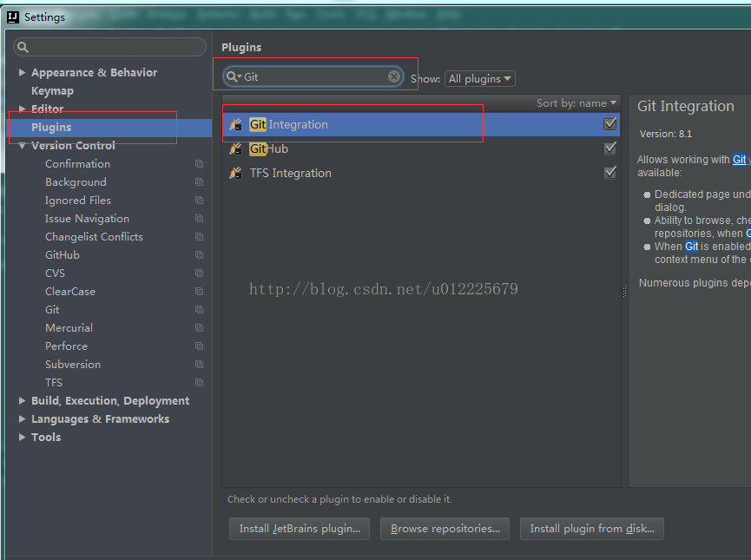Screen dimensions: 751x560
Task: Expand the Languages & Frameworks section
Action: pos(22,418)
